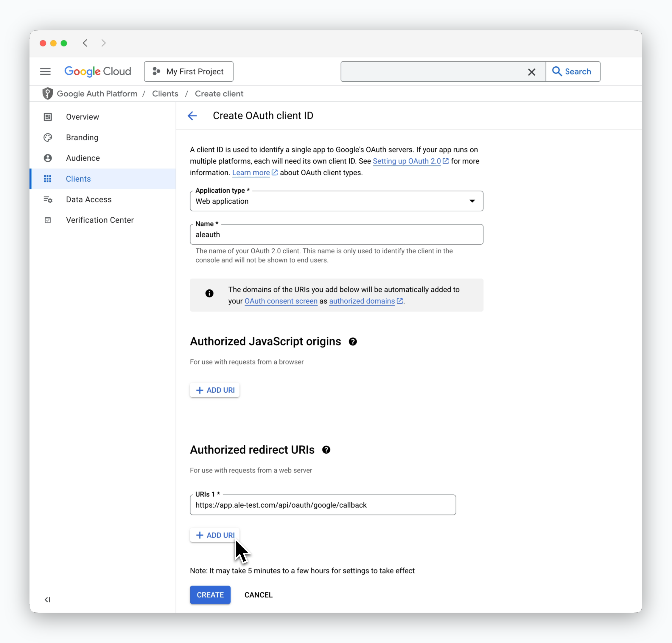The image size is (672, 643).
Task: Add URI under Authorized redirect URIs
Action: click(215, 535)
